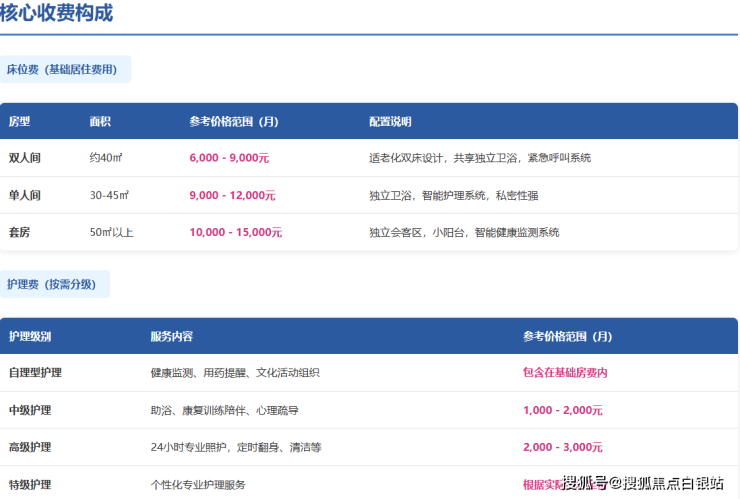Select the 套房 room type row label

tap(20, 232)
